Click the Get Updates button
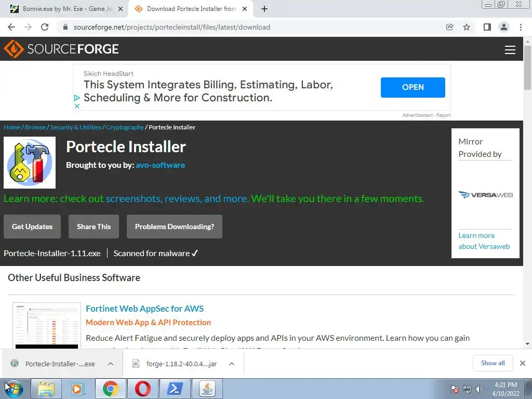The width and height of the screenshot is (532, 399). 32,227
